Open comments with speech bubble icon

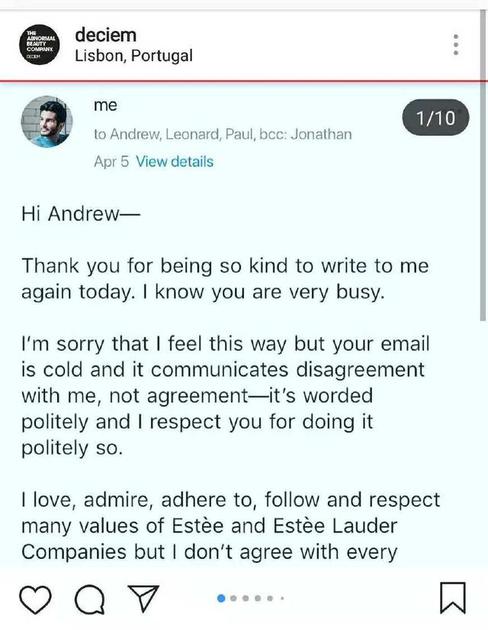(x=90, y=599)
